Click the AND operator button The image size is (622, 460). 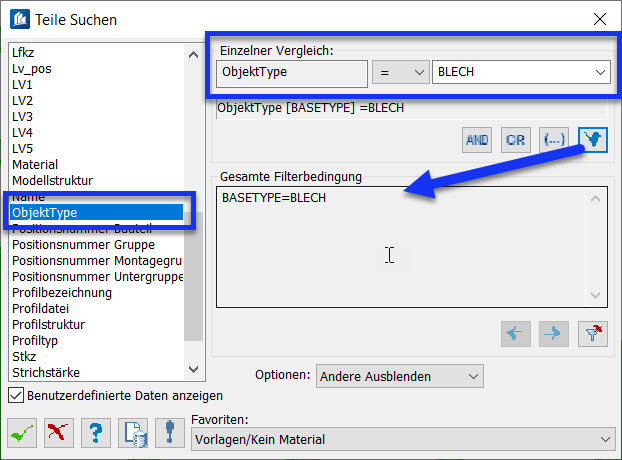(477, 140)
